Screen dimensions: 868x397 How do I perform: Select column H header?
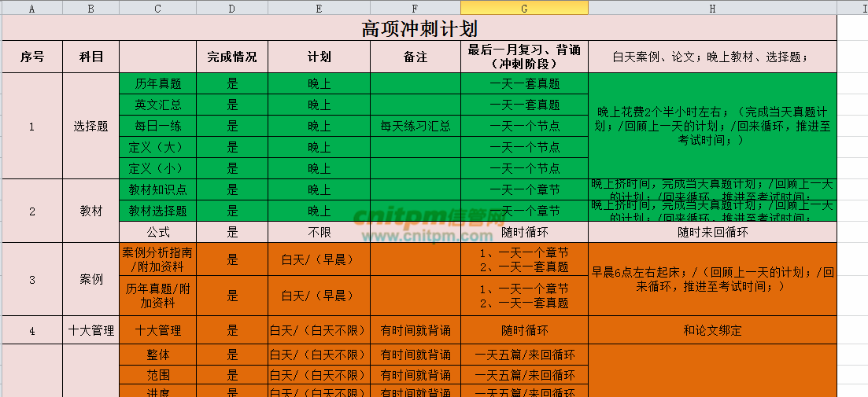[712, 8]
